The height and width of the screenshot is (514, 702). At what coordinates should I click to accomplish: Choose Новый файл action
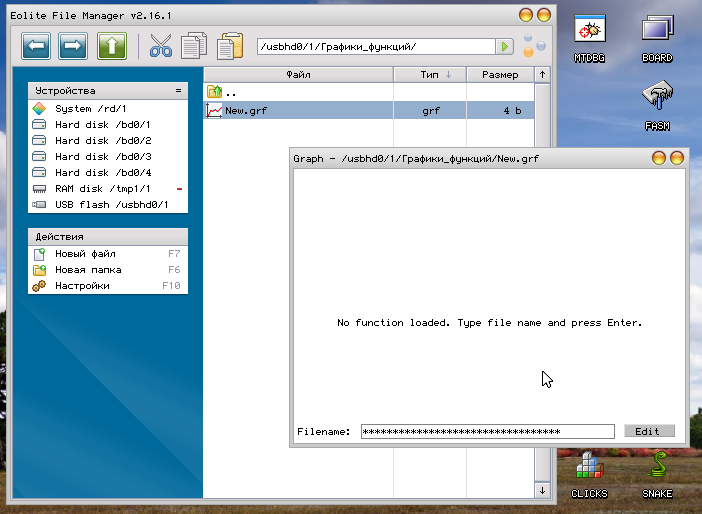[85, 254]
